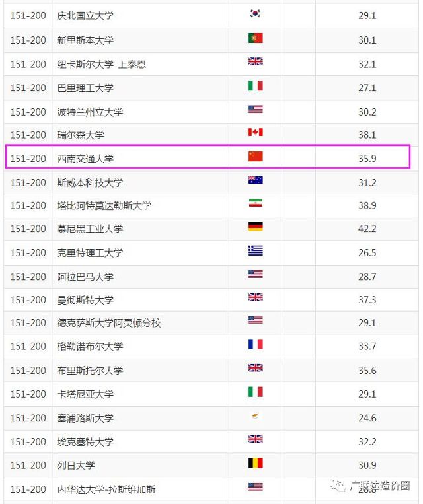Viewport: 423px width, 504px height.
Task: Click the Greece flag beside 克里特理工大学
Action: (255, 250)
